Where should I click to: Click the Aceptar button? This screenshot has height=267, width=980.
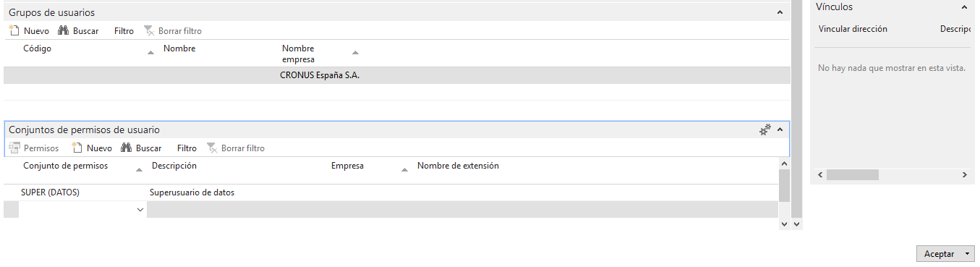click(939, 254)
